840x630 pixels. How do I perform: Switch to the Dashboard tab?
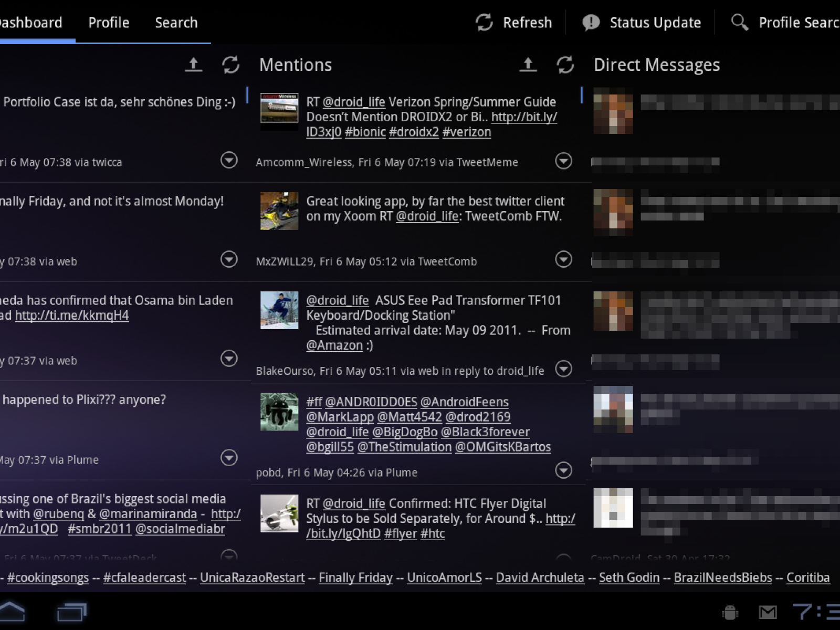[x=31, y=23]
